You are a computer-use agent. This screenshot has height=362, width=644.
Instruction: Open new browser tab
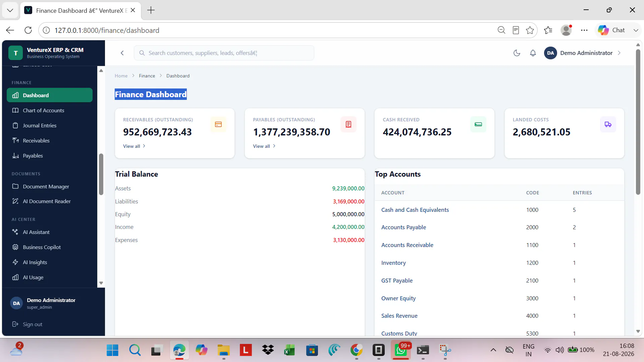tap(151, 10)
